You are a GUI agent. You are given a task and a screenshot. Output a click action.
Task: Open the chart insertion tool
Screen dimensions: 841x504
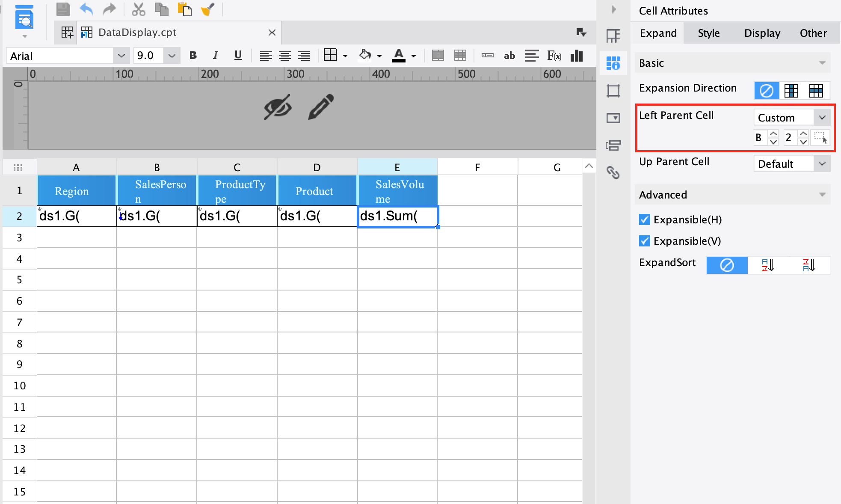coord(577,55)
